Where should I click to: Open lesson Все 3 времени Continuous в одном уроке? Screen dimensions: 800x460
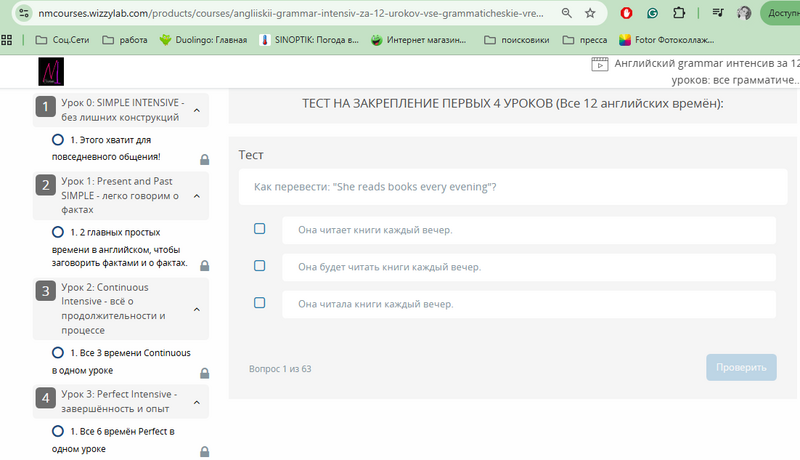[x=121, y=361]
